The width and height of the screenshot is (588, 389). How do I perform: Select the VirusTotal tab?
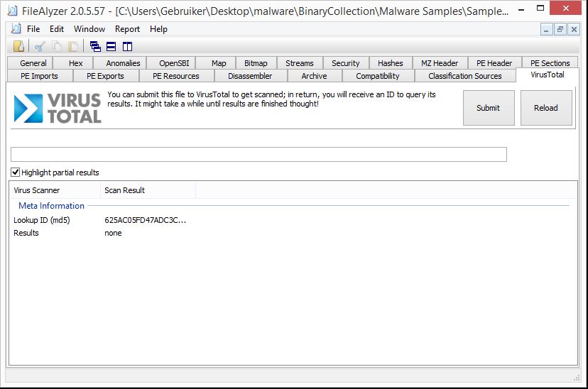click(547, 75)
